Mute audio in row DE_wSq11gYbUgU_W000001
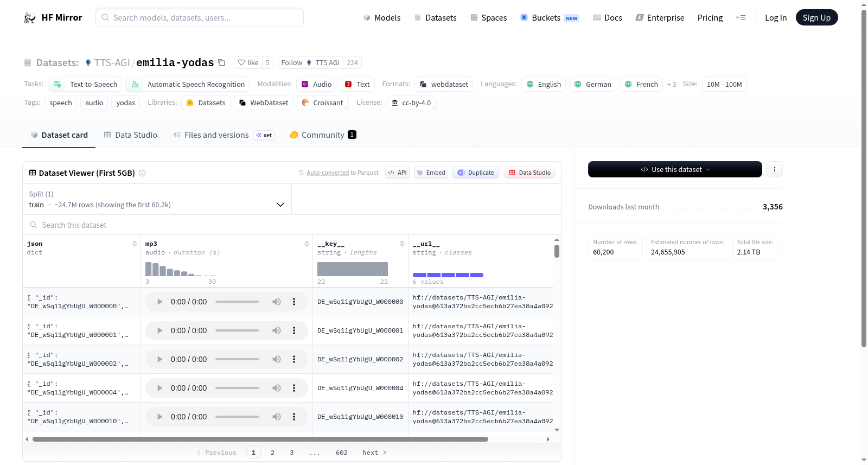 (277, 330)
